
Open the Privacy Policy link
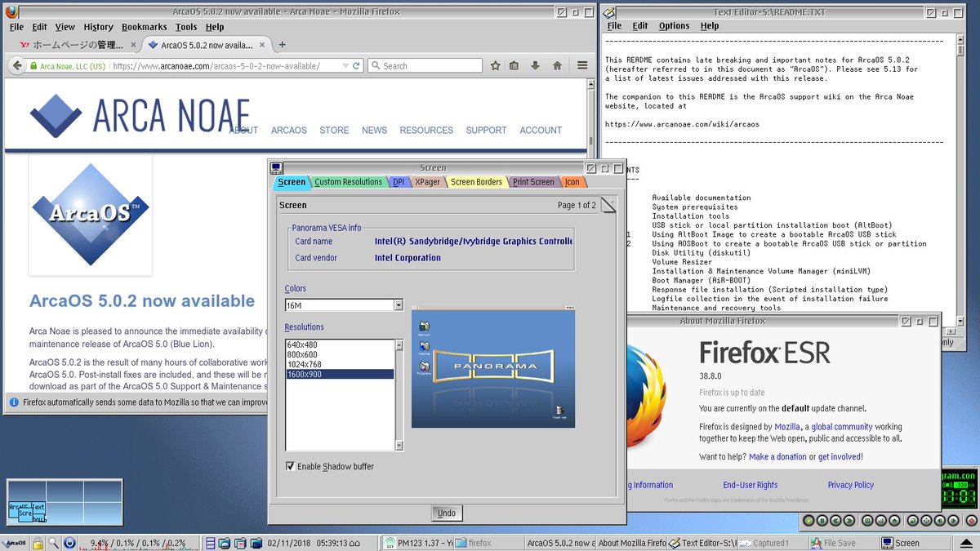[x=850, y=485]
